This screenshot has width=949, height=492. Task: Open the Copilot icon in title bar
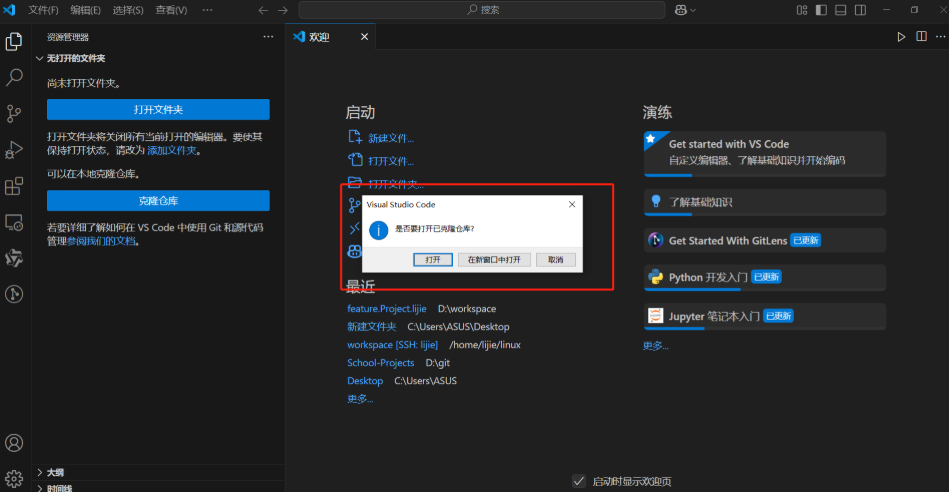coord(681,10)
